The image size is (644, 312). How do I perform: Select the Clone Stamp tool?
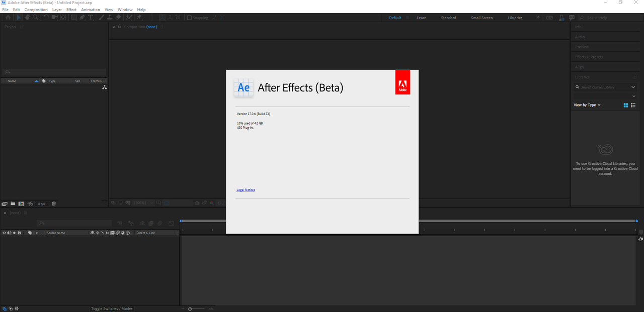[109, 18]
